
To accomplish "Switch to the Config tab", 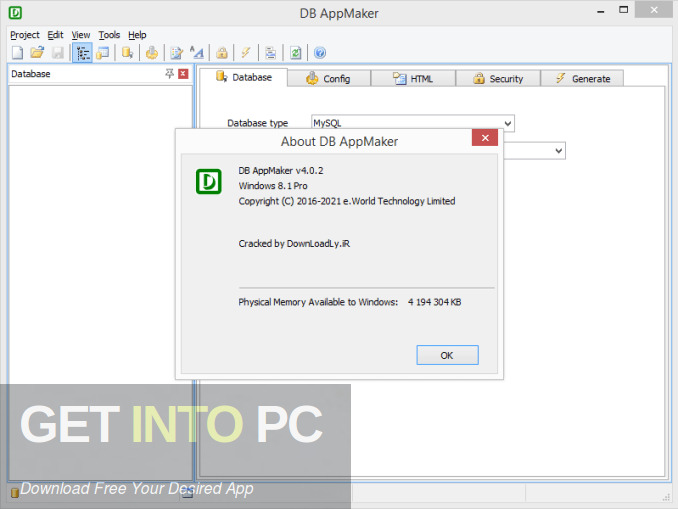I will pos(329,79).
